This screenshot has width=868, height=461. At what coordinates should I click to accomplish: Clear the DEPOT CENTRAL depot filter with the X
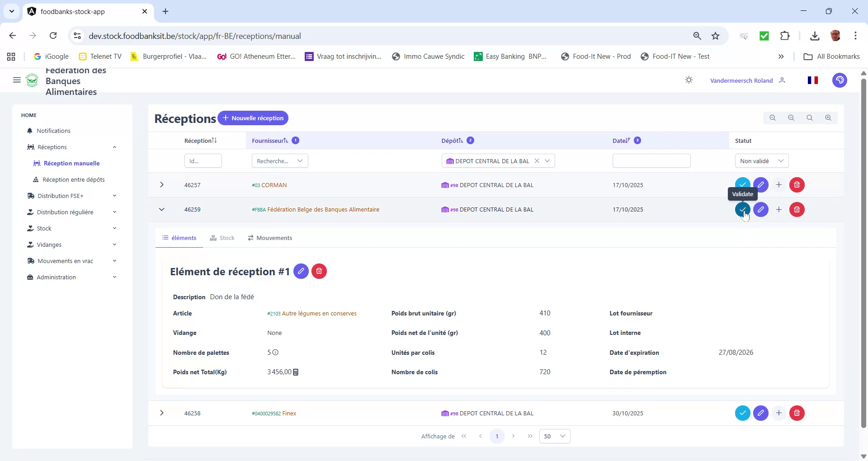pyautogui.click(x=537, y=160)
